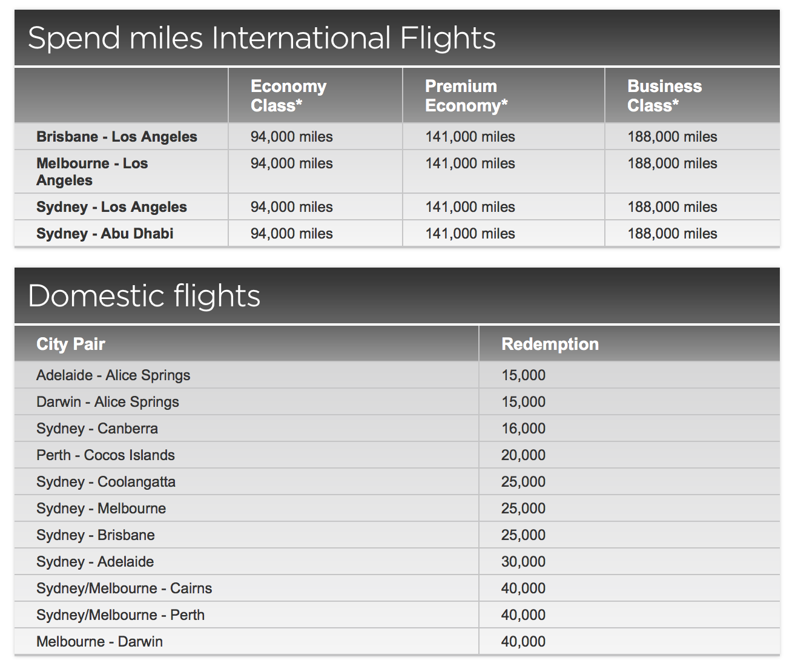
Task: Click the Sydney - Adelaide city pair
Action: point(95,562)
